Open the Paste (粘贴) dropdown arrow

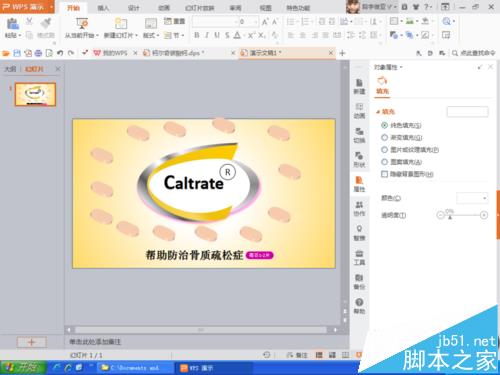coord(20,35)
